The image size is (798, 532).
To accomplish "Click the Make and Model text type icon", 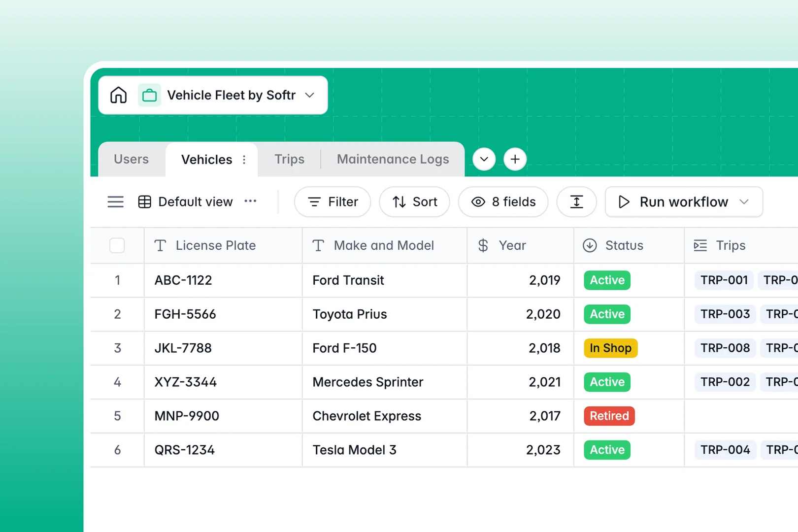I will tap(318, 245).
